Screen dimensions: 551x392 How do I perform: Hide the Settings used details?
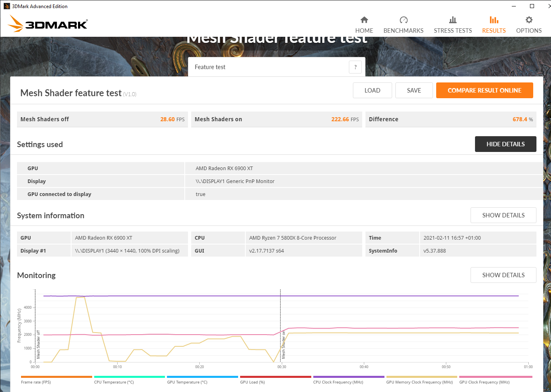(x=505, y=144)
